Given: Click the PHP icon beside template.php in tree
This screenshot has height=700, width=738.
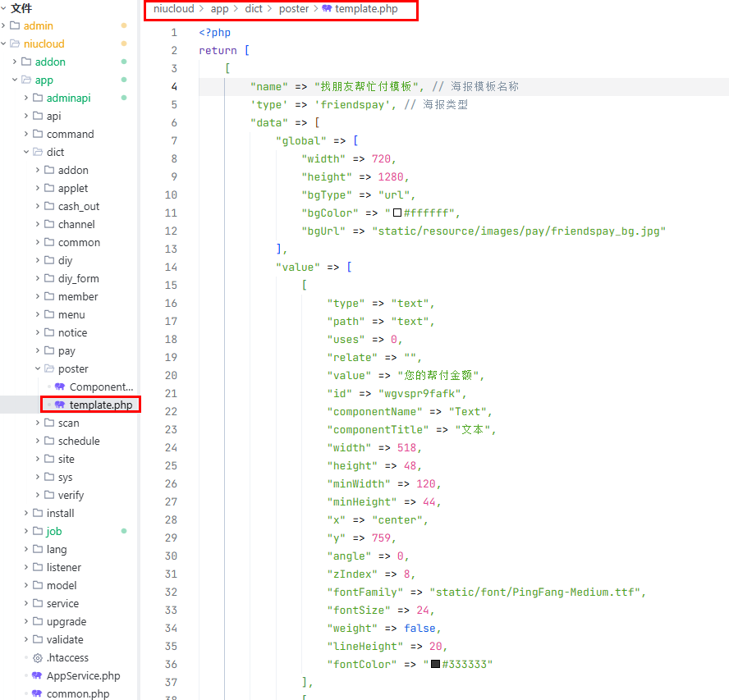Looking at the screenshot, I should [x=60, y=405].
